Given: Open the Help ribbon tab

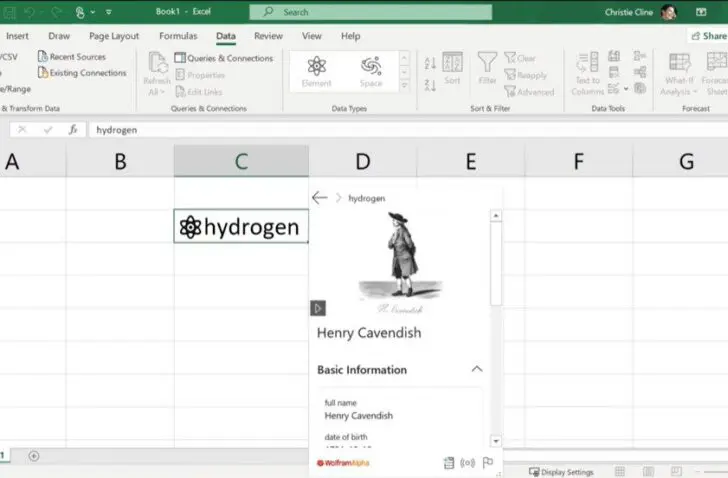Looking at the screenshot, I should [x=351, y=36].
